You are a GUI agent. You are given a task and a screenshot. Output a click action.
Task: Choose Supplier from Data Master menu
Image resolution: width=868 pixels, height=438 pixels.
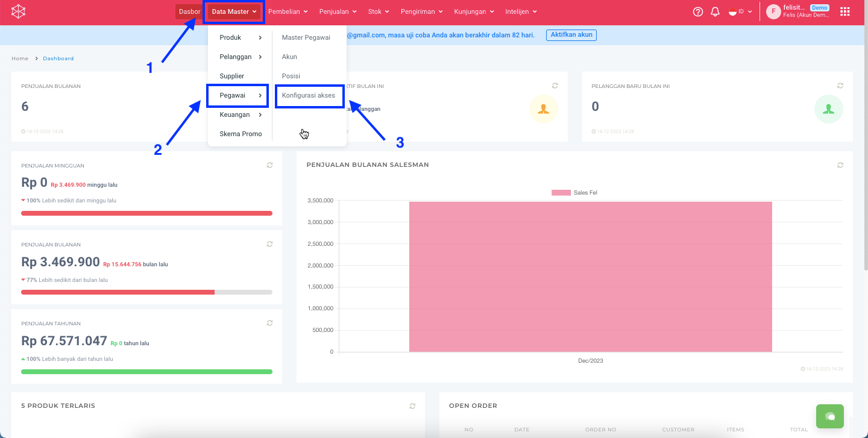pyautogui.click(x=232, y=76)
